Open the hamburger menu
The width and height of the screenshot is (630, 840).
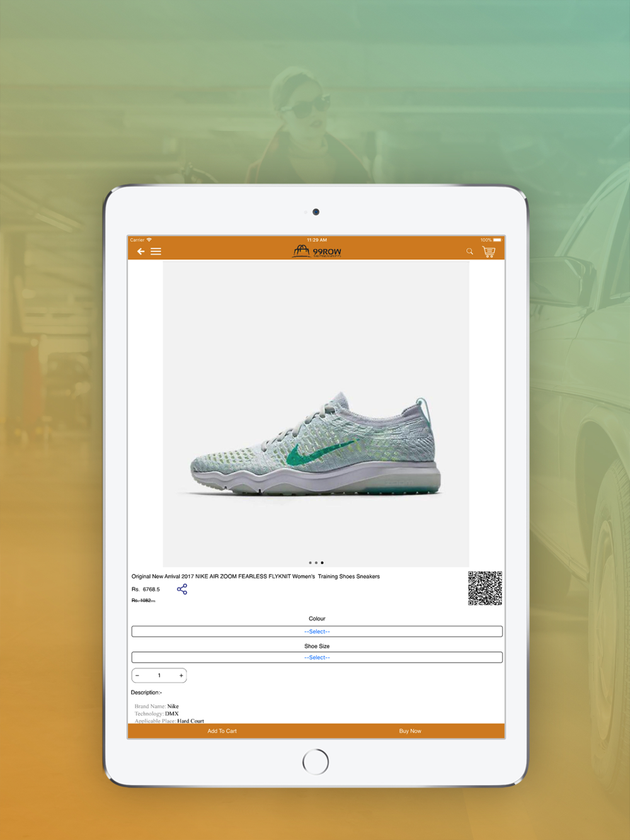point(156,251)
